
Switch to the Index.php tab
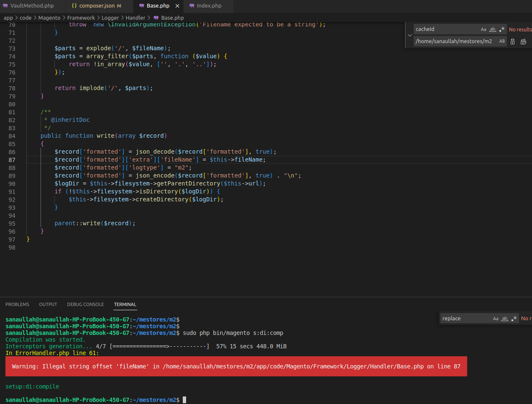209,6
